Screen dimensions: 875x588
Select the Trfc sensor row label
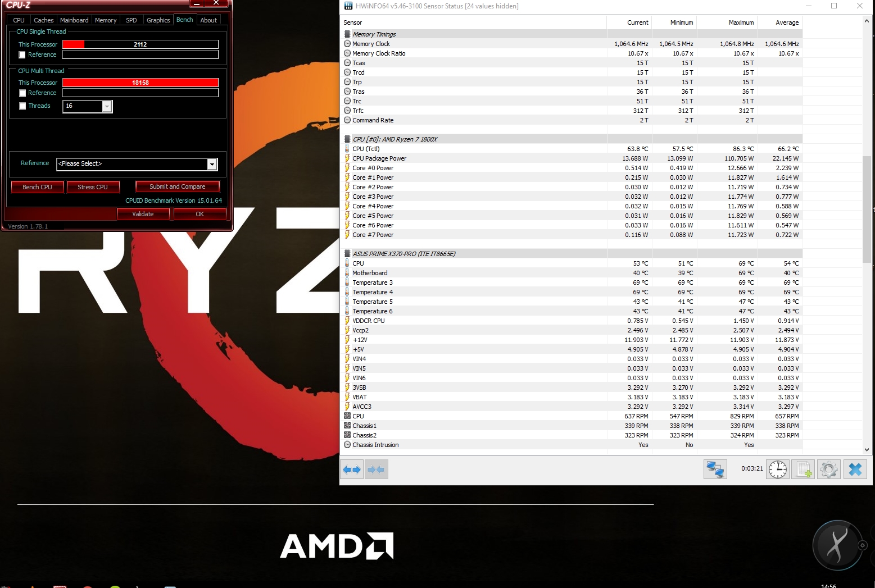point(358,111)
